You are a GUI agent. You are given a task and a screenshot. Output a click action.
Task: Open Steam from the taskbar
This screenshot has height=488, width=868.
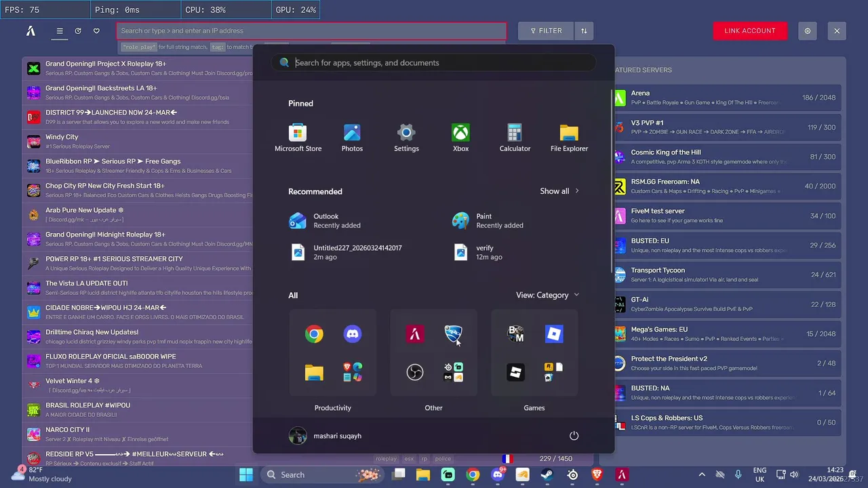click(x=546, y=474)
